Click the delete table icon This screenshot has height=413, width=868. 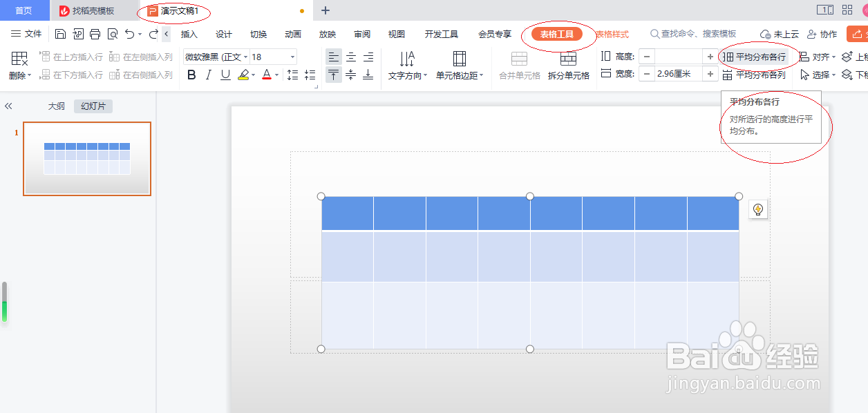click(20, 59)
